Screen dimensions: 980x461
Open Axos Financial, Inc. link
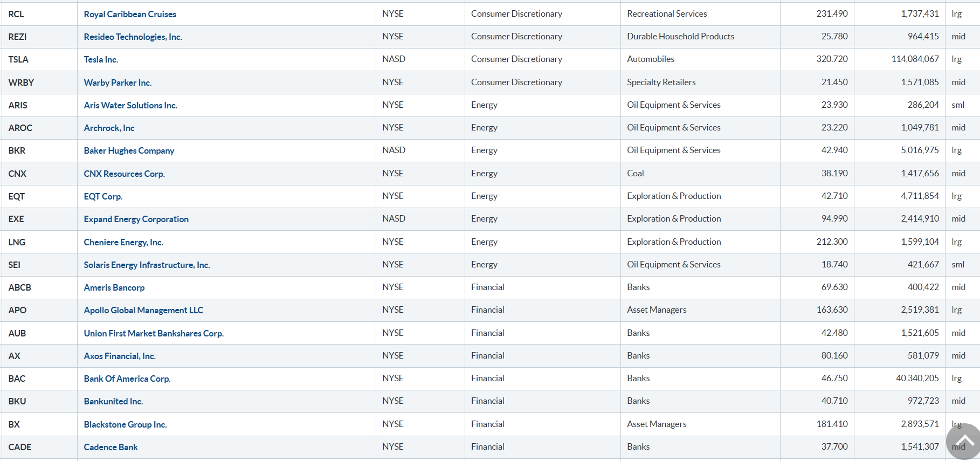120,356
